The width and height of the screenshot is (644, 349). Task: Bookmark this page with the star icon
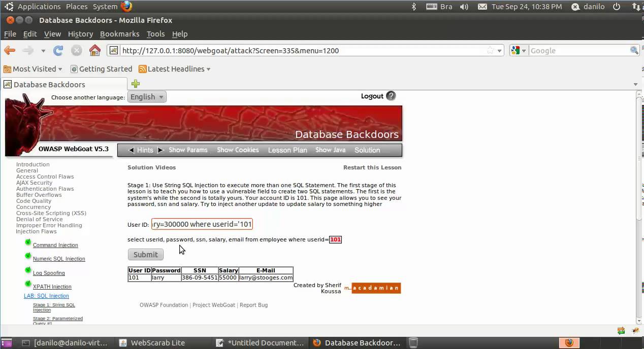(x=490, y=50)
